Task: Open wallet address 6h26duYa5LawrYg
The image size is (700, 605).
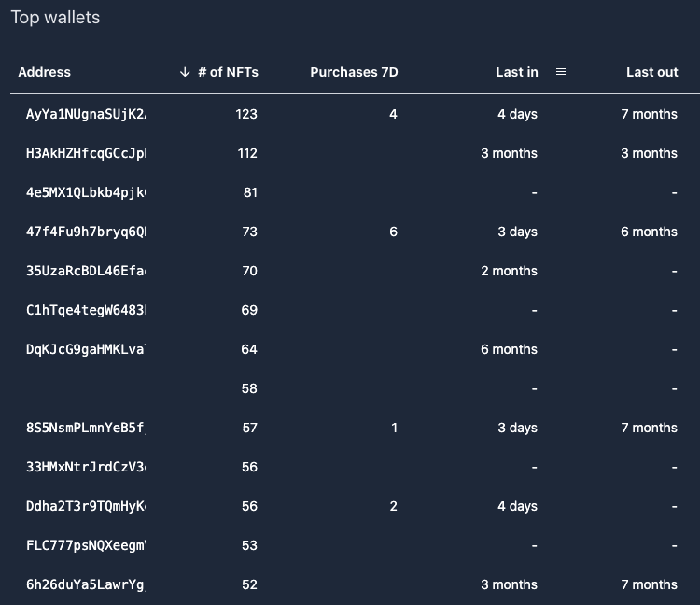Action: coord(86,584)
